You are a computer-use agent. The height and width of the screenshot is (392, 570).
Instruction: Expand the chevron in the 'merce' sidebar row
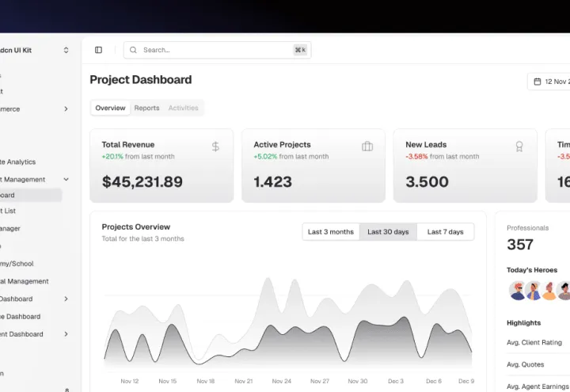66,108
